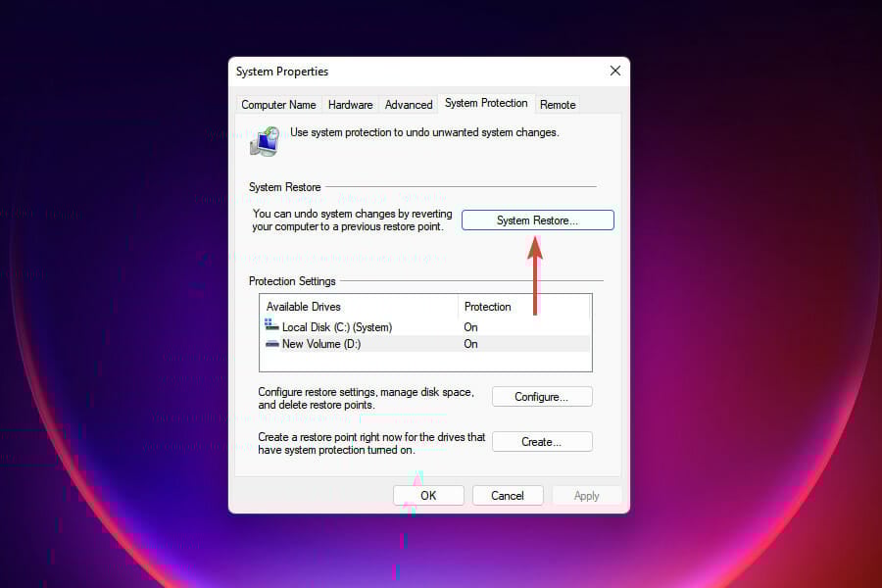Image resolution: width=882 pixels, height=588 pixels.
Task: Select the New Volume (D:) drive row
Action: [x=425, y=344]
